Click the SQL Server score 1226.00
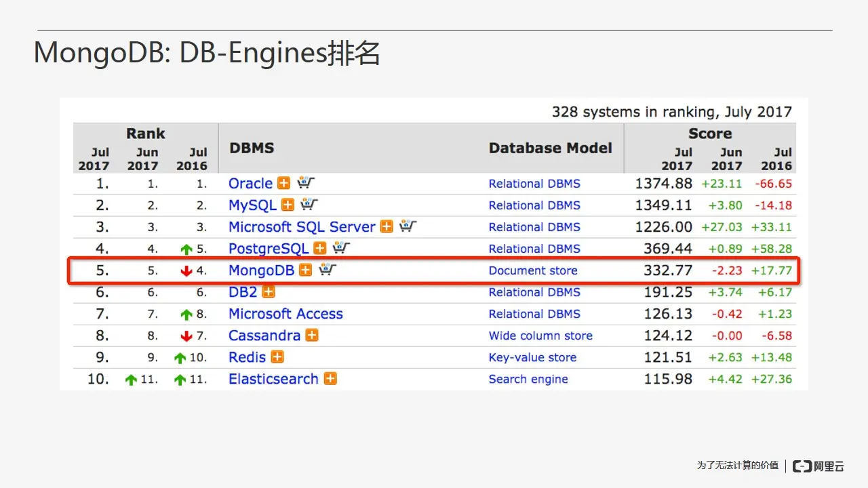This screenshot has height=488, width=868. [664, 227]
